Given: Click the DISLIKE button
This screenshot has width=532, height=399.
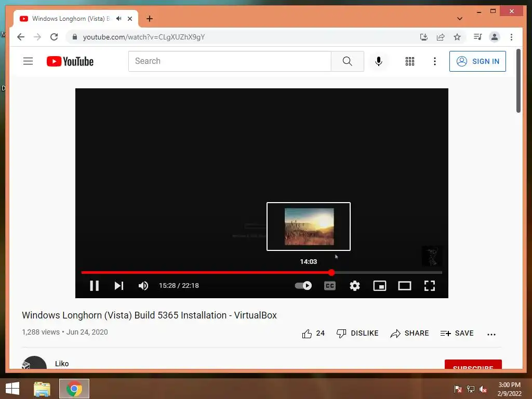Looking at the screenshot, I should pyautogui.click(x=357, y=334).
